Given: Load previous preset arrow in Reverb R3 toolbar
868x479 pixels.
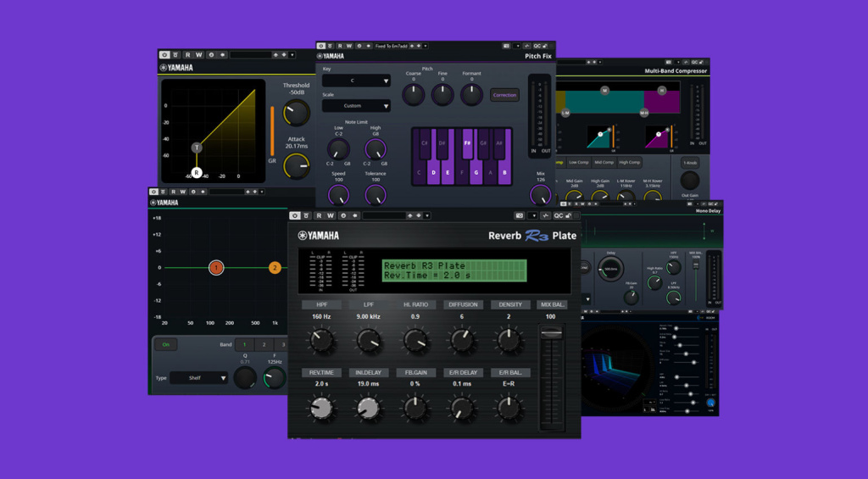Looking at the screenshot, I should click(410, 215).
